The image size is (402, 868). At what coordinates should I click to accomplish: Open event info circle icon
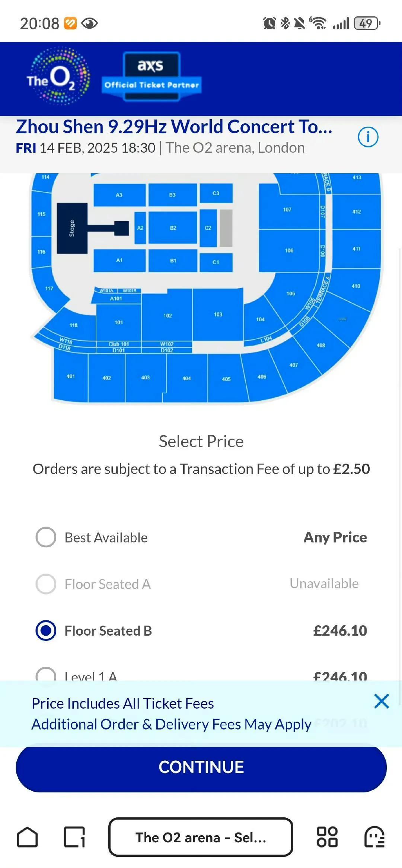368,137
